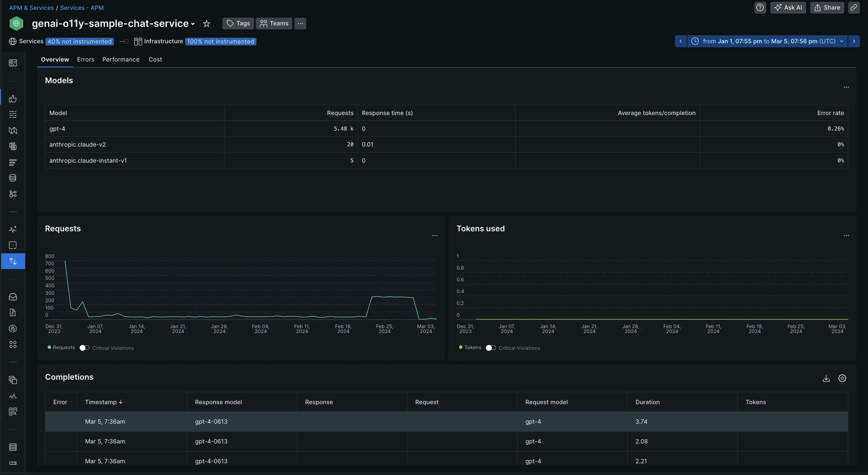Click the thumbs-up icon in sidebar
The height and width of the screenshot is (475, 868).
pyautogui.click(x=13, y=99)
